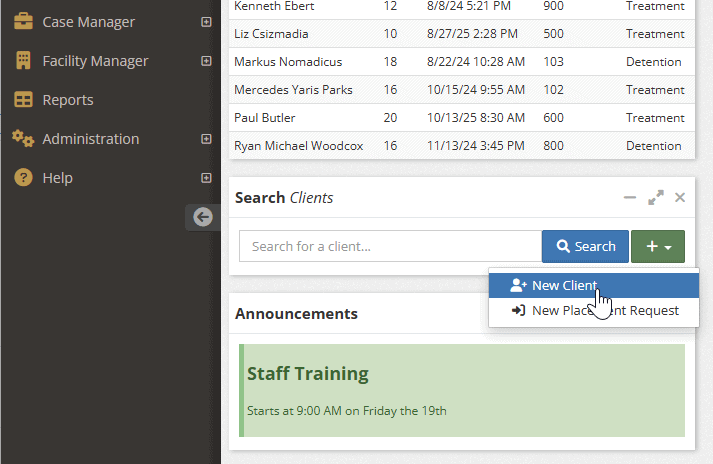Click the Help question mark icon

pyautogui.click(x=23, y=178)
